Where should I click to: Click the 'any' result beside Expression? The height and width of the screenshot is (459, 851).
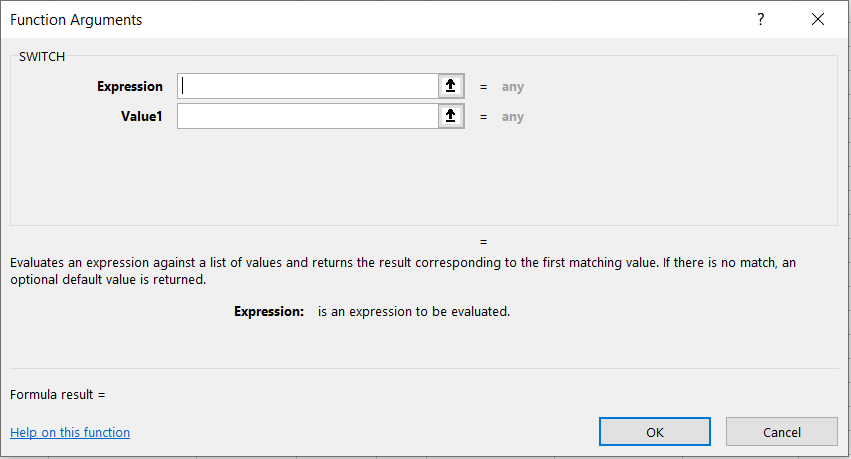513,87
